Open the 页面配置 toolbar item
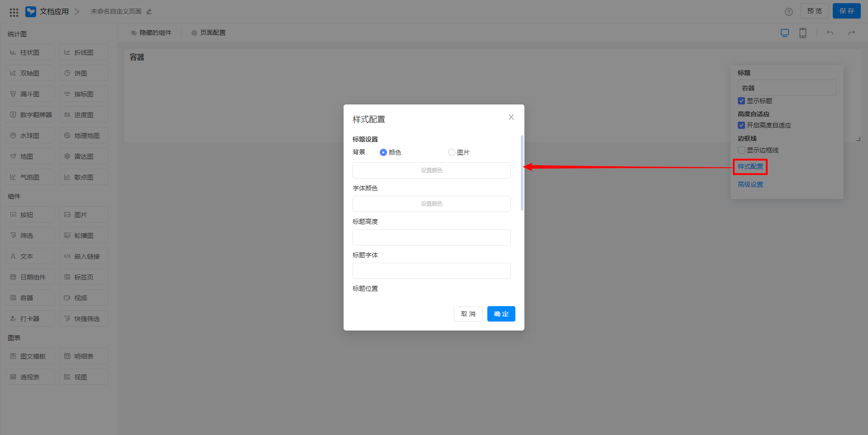 click(208, 33)
